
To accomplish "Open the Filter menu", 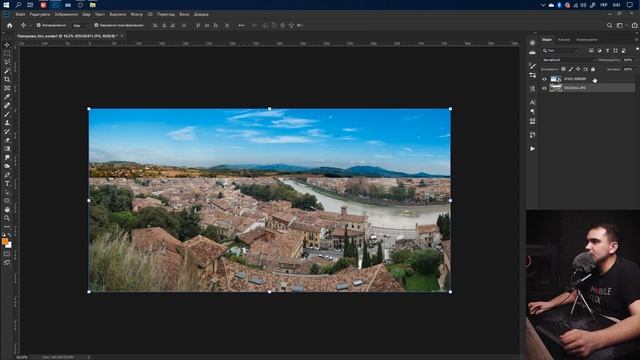I will pyautogui.click(x=137, y=14).
